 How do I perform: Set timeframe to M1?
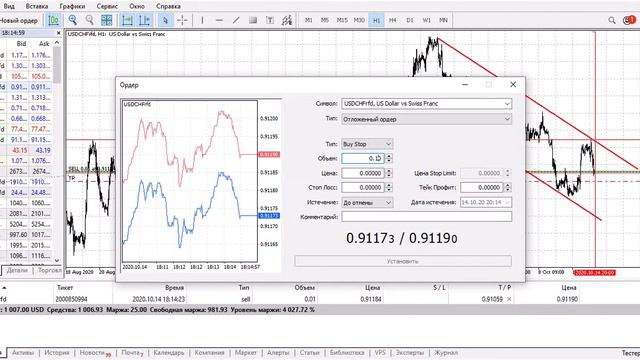pyautogui.click(x=309, y=20)
